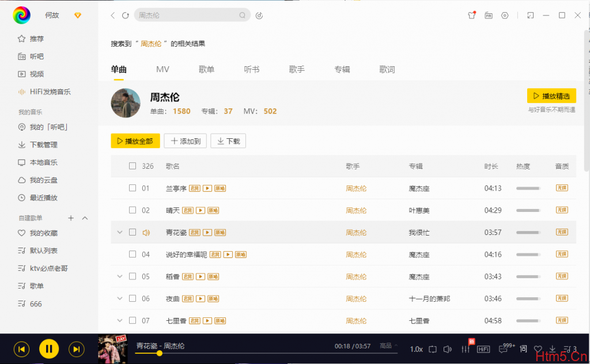Skip to the next track
590x364 pixels.
coord(77,350)
